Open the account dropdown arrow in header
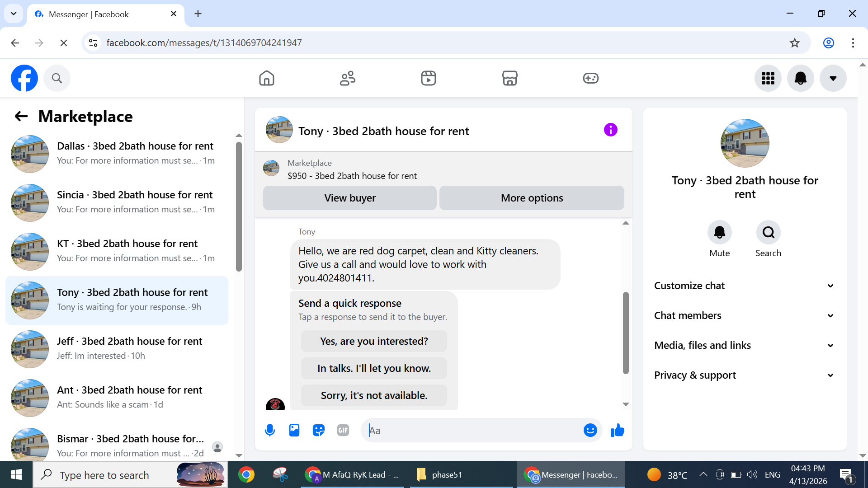868x488 pixels. (x=833, y=78)
